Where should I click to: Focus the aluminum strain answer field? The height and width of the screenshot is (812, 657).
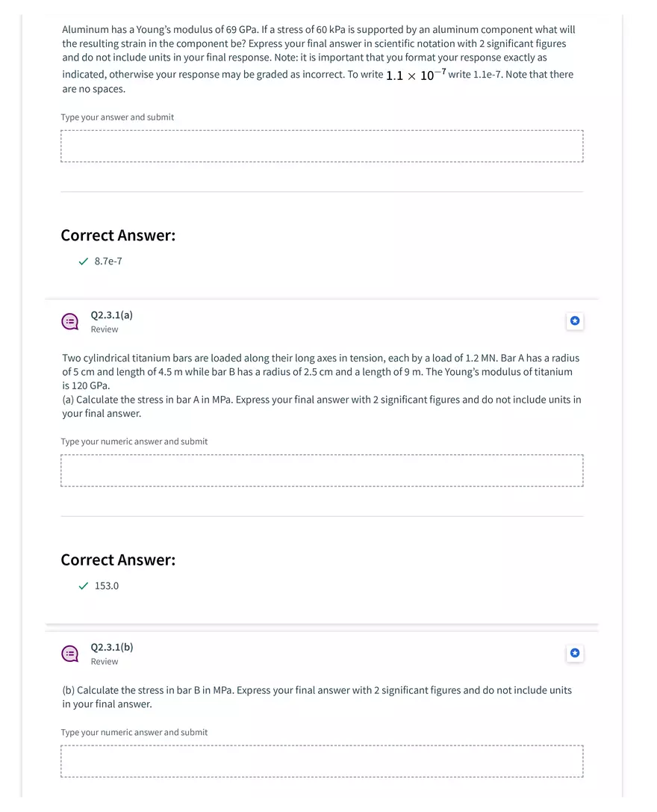point(322,146)
